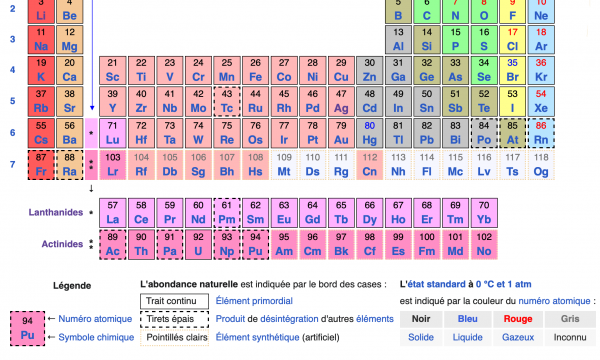Click the 'Bleu' color legend cell
This screenshot has width=600, height=360.
coord(468,319)
